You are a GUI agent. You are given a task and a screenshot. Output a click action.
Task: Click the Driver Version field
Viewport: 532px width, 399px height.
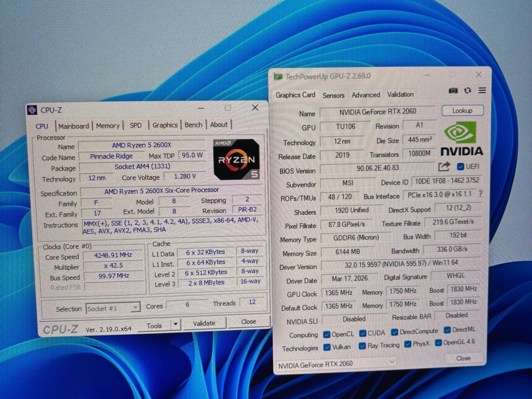401,263
